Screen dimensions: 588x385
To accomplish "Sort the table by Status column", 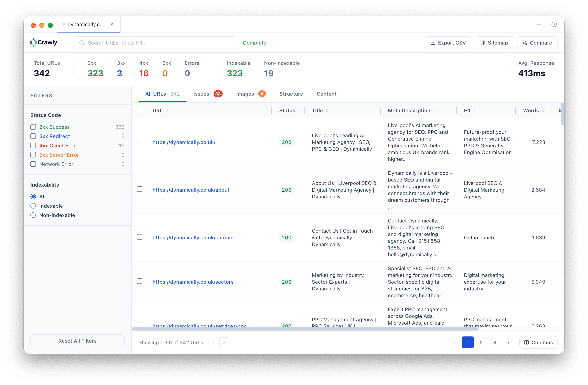I will [x=300, y=110].
